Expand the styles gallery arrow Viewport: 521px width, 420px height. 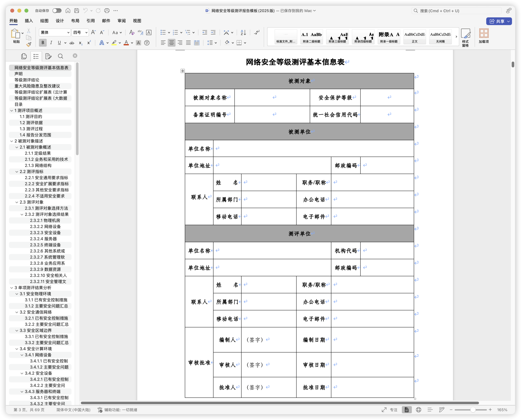coord(456,37)
